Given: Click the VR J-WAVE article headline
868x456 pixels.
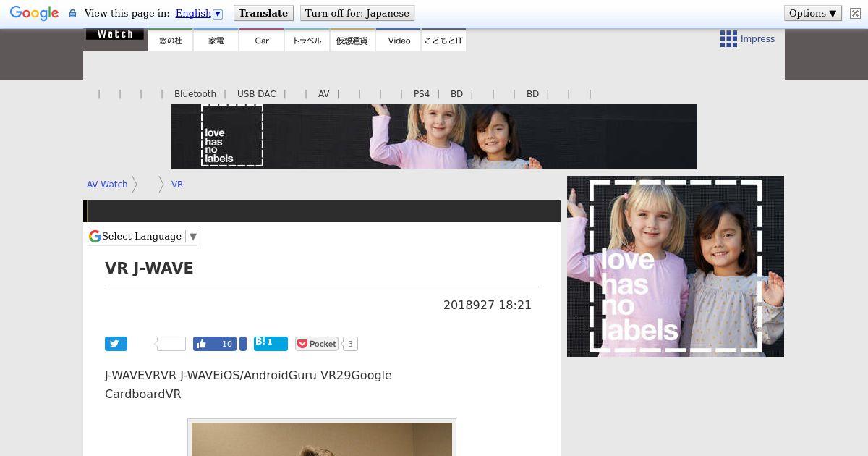Looking at the screenshot, I should [149, 269].
